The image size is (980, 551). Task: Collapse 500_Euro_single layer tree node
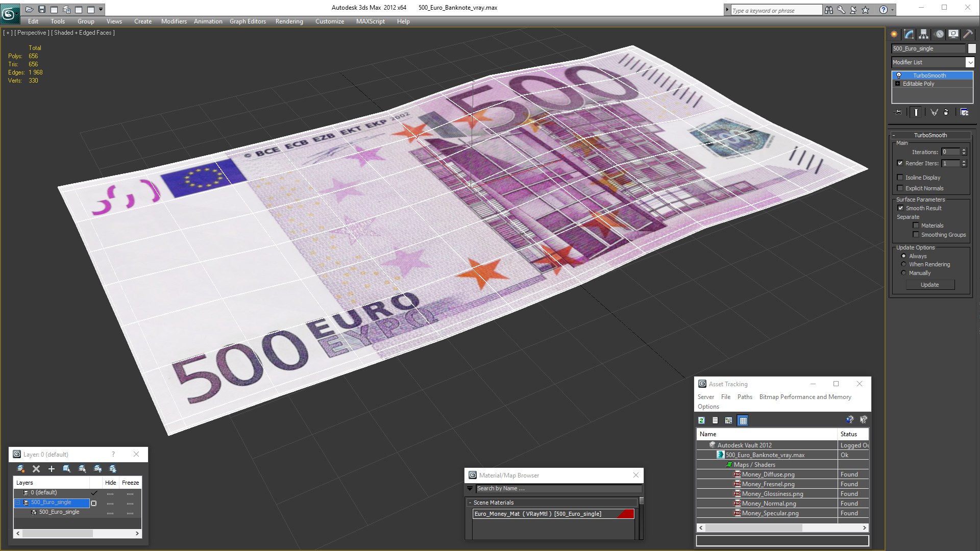click(x=18, y=503)
